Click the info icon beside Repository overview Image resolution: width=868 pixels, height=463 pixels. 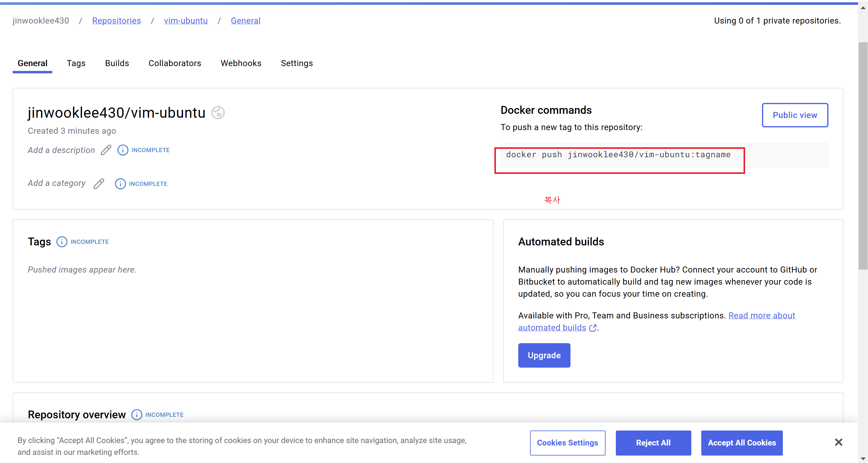tap(137, 414)
